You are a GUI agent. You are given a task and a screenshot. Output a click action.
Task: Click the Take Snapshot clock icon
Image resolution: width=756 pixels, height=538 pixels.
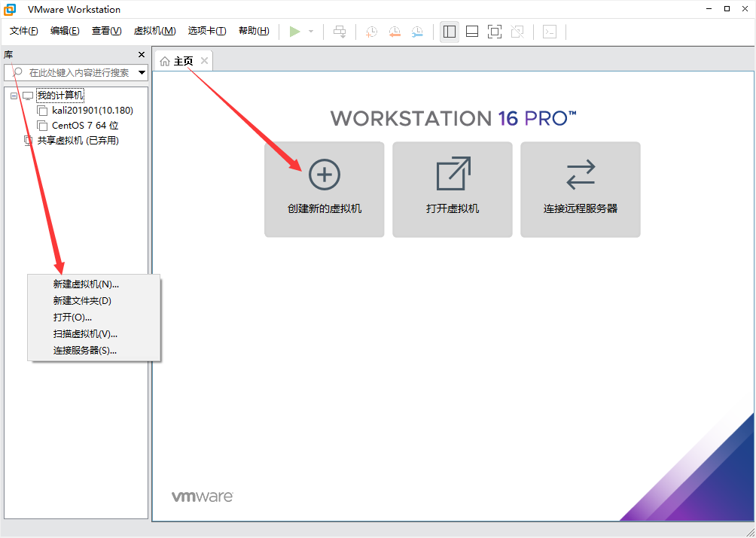[371, 32]
